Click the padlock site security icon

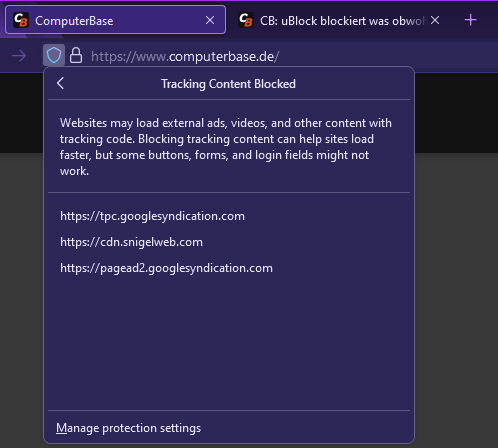click(76, 55)
